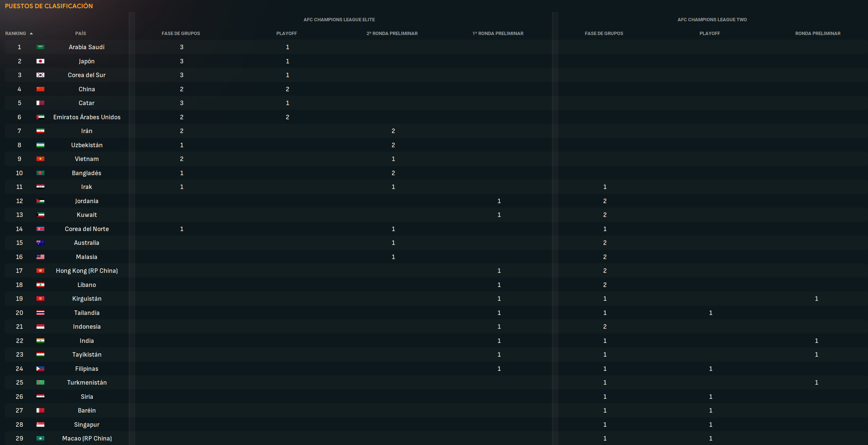Click the Philippines flag icon
Viewport: 868px width, 445px height.
pos(40,369)
